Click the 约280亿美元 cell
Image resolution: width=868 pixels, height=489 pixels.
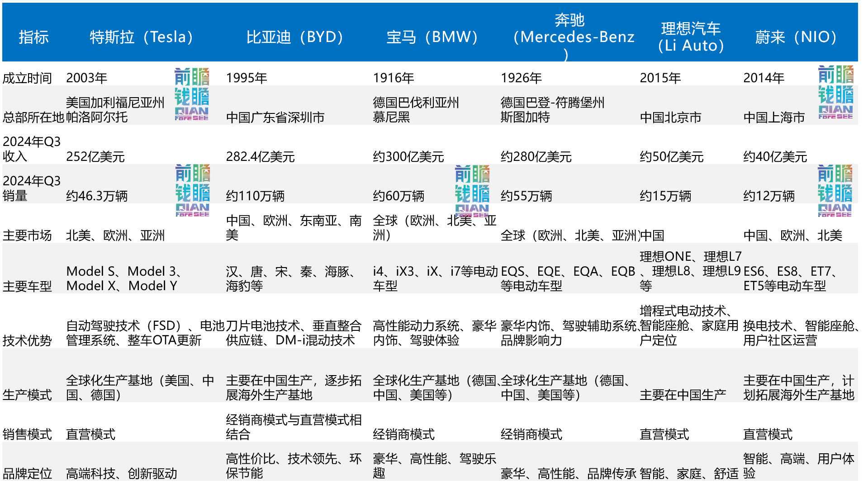pyautogui.click(x=536, y=157)
